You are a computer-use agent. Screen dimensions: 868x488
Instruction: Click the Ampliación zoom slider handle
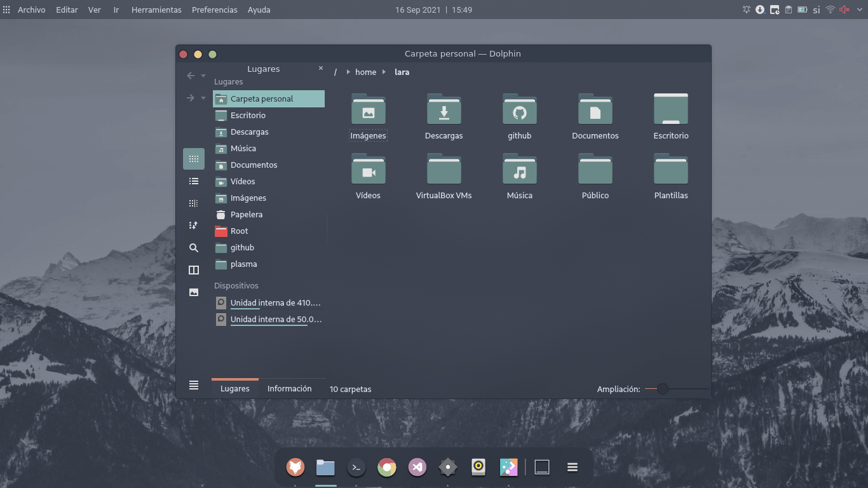pos(663,389)
